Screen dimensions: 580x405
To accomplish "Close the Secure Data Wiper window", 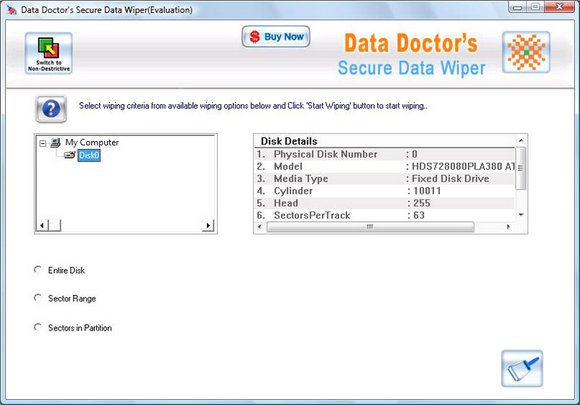I will click(x=559, y=7).
